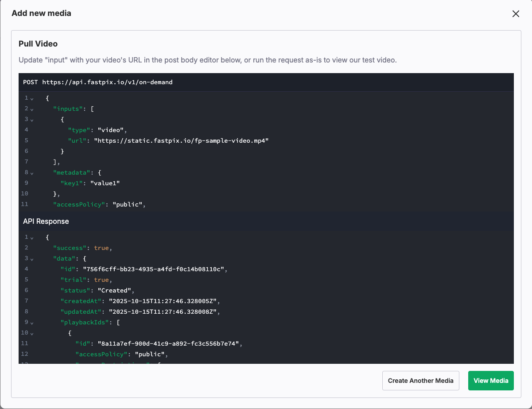Click the "video" type value in request body
Image resolution: width=532 pixels, height=409 pixels.
coord(112,130)
